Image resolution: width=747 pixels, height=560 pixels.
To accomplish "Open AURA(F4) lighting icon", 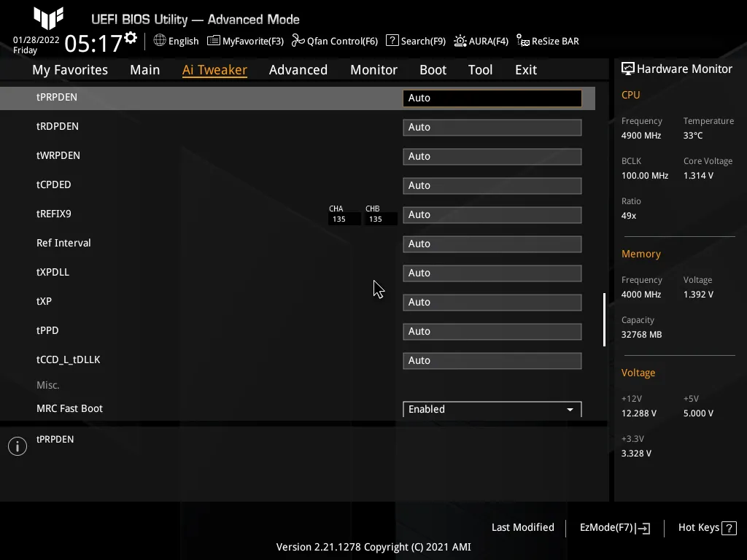I will pos(460,41).
